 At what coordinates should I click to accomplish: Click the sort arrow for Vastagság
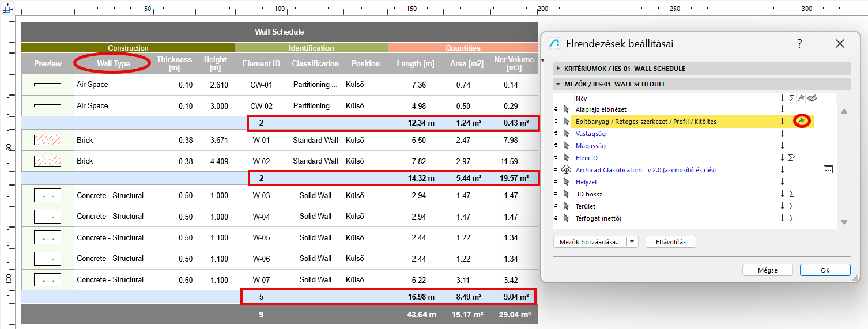[x=782, y=134]
